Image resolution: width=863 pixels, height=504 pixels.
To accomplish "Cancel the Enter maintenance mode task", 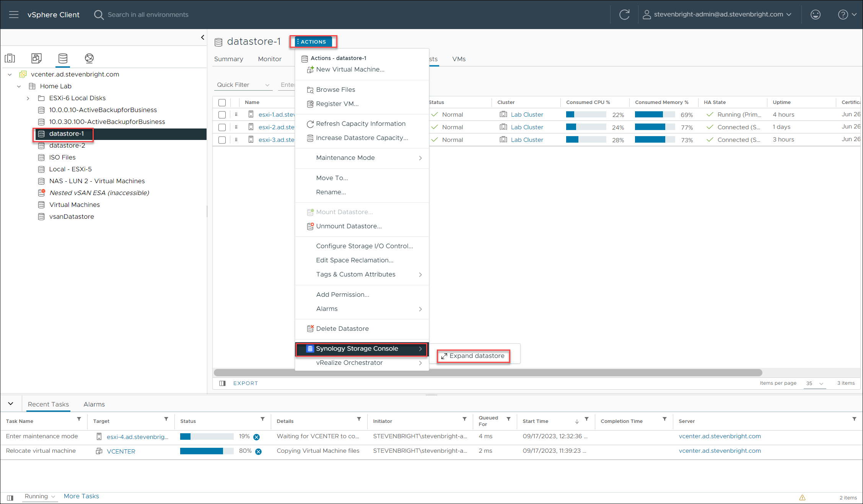I will click(257, 437).
